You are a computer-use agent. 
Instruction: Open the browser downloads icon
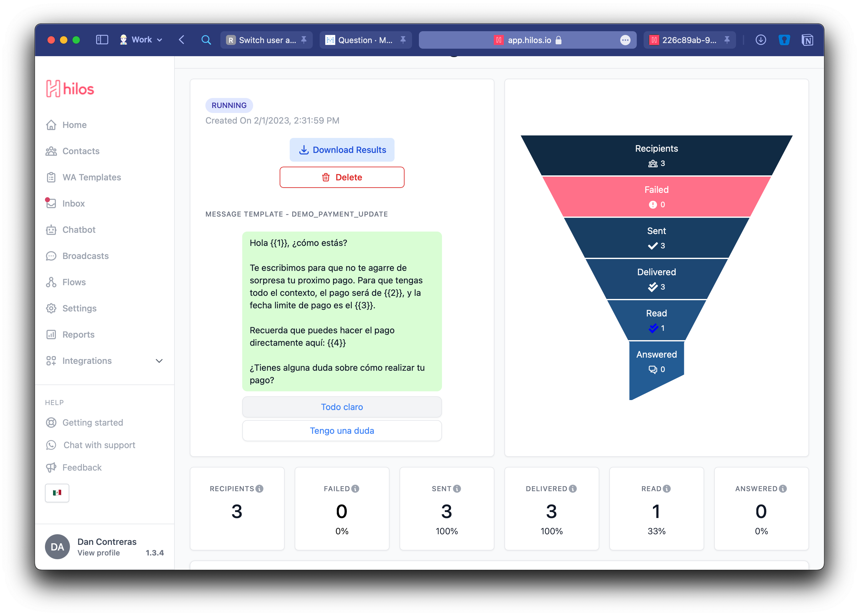(x=761, y=40)
